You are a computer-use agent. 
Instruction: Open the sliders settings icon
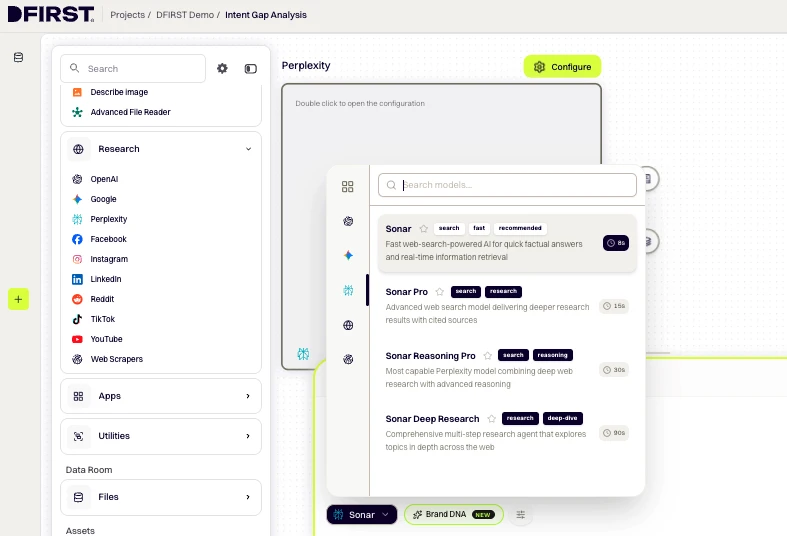(520, 515)
